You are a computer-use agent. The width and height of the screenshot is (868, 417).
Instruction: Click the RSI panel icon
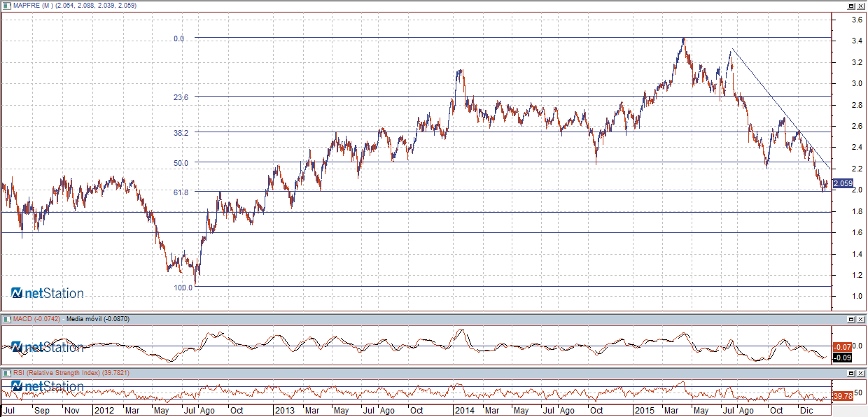pyautogui.click(x=6, y=373)
